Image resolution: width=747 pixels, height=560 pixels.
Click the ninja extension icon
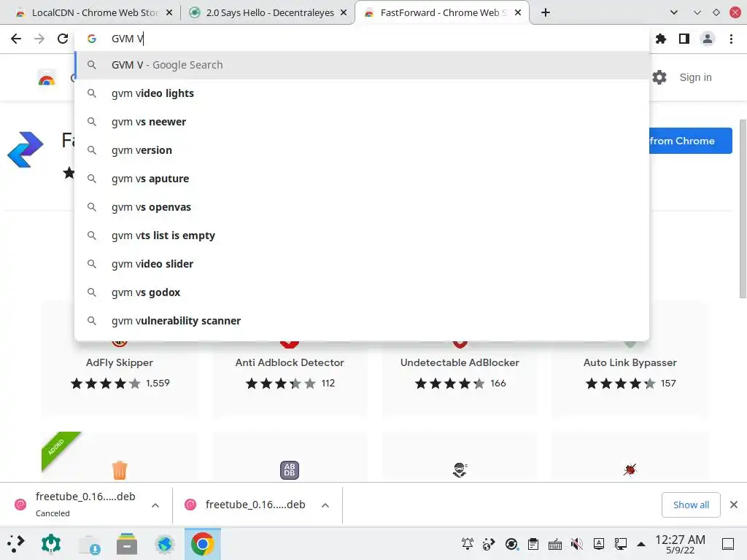coord(460,470)
